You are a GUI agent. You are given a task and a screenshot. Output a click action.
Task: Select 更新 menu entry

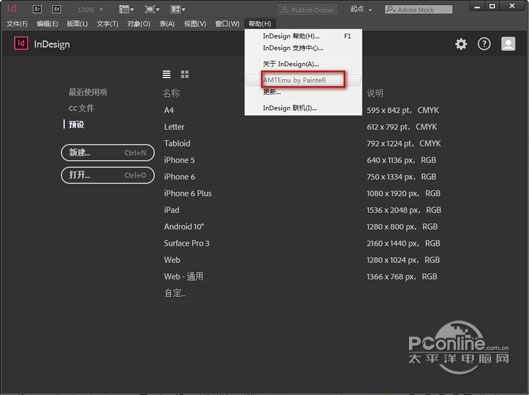click(x=303, y=92)
